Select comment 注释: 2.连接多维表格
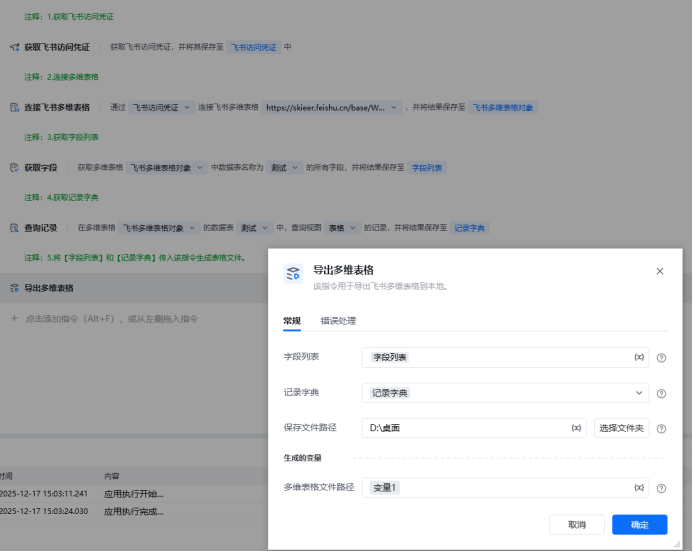 click(61, 77)
